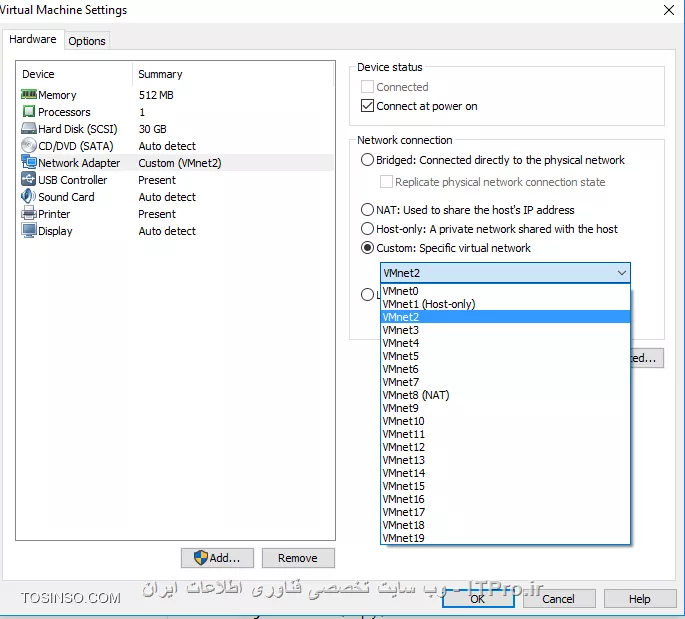Choose VMnet18 from the dropdown list
This screenshot has height=619, width=685.
pyautogui.click(x=505, y=525)
